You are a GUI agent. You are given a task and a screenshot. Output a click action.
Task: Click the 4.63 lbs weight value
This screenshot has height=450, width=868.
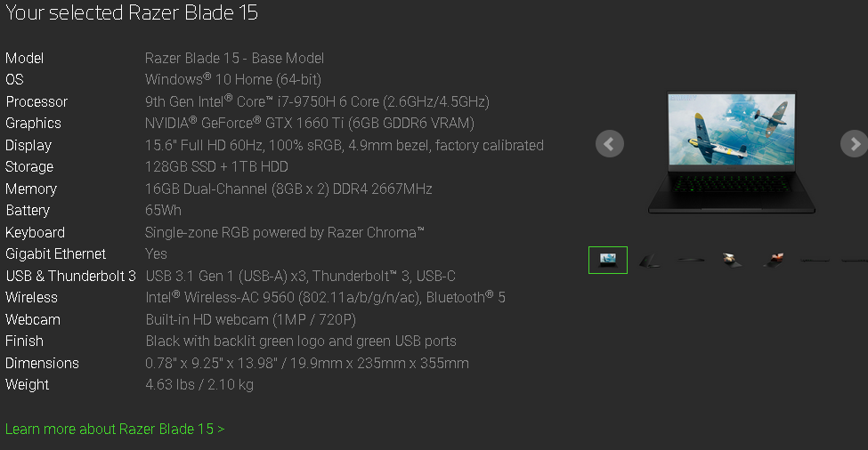click(x=199, y=384)
